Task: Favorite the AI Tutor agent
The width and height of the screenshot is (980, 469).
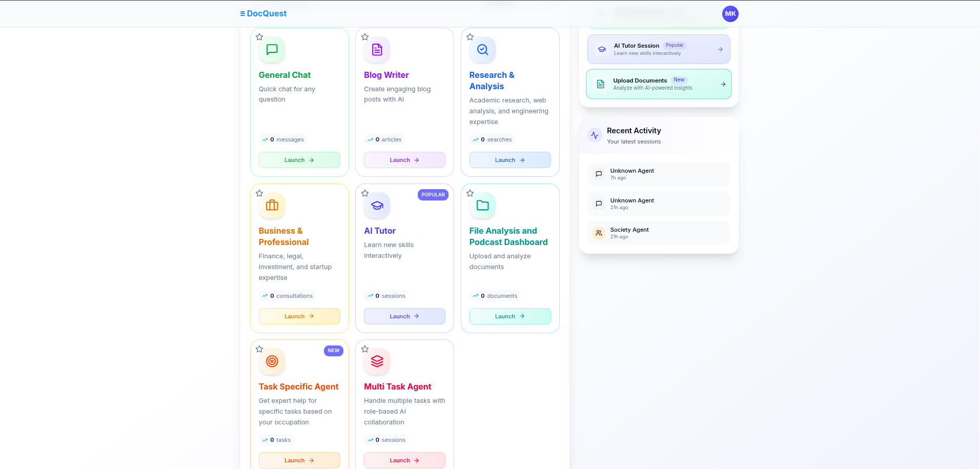Action: point(364,193)
